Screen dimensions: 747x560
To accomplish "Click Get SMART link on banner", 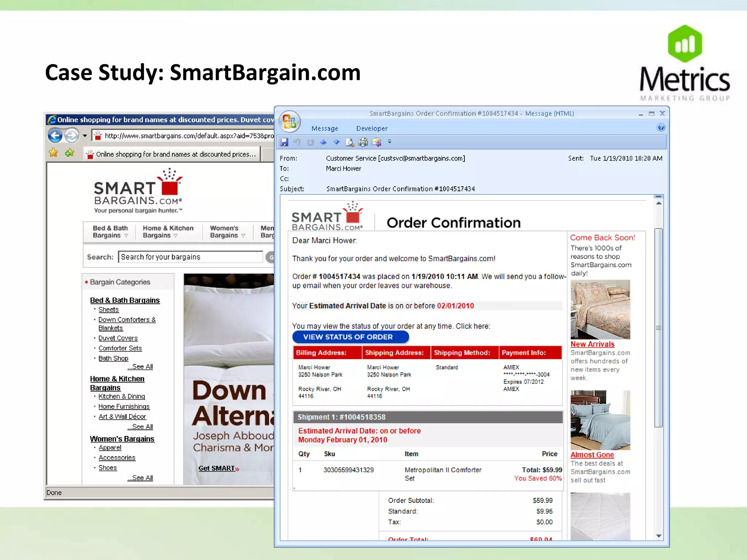I will [218, 468].
